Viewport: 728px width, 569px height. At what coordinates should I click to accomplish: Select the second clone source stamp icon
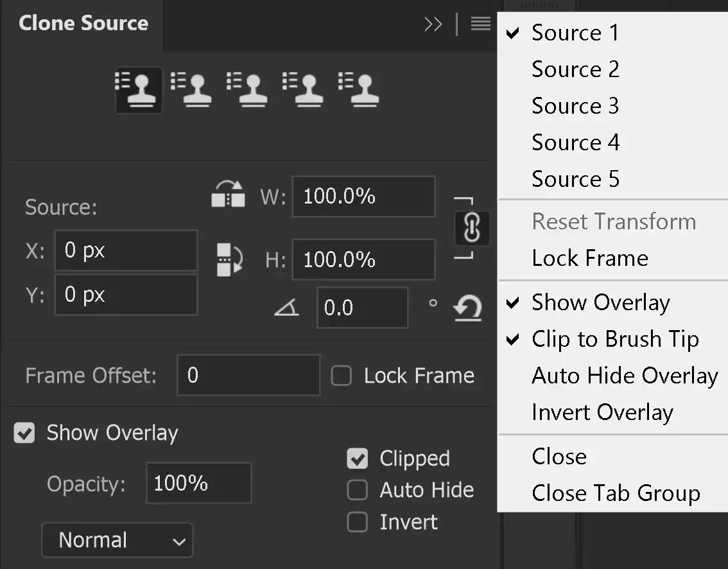pos(194,90)
